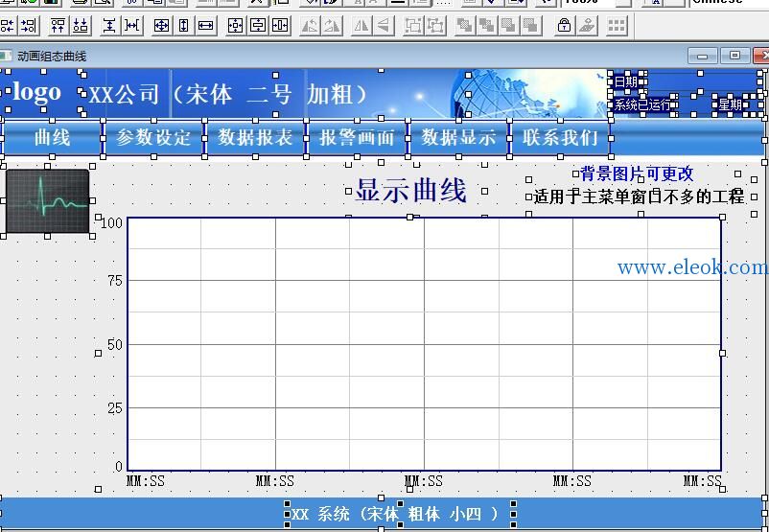Select the globe banner image in header
Viewport: 769px width, 532px height.
(529, 93)
